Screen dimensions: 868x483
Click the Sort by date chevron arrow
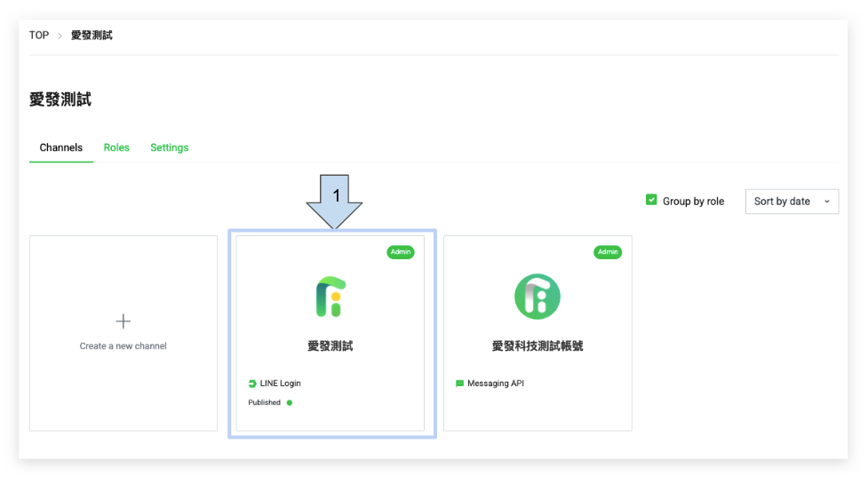coord(826,202)
